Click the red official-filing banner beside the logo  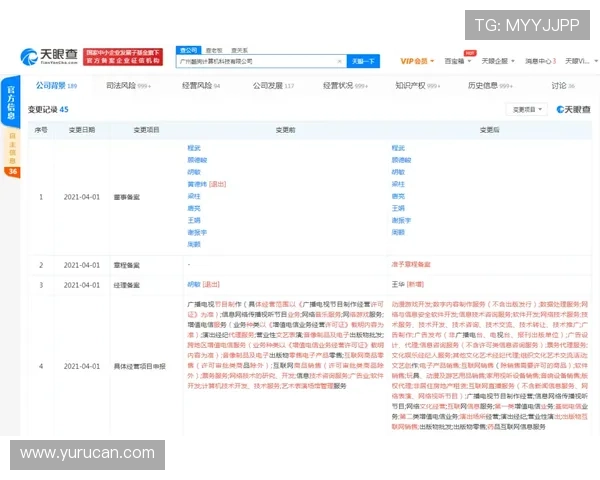[x=123, y=57]
